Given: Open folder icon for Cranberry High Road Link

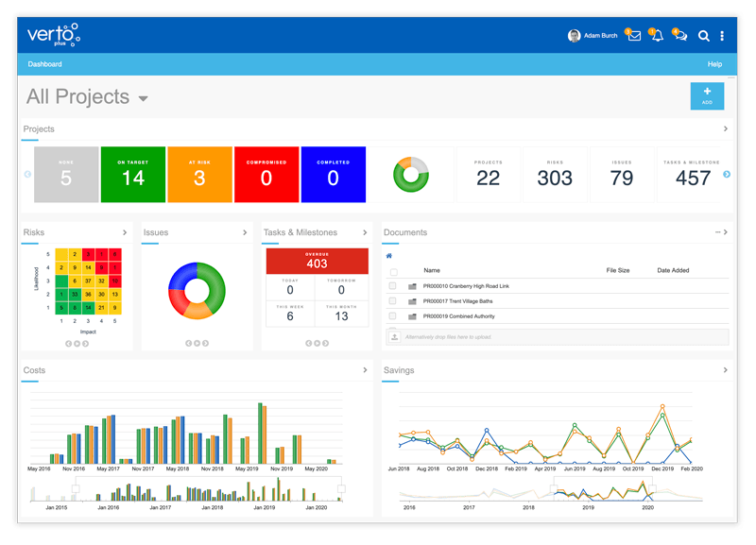Looking at the screenshot, I should coord(412,286).
